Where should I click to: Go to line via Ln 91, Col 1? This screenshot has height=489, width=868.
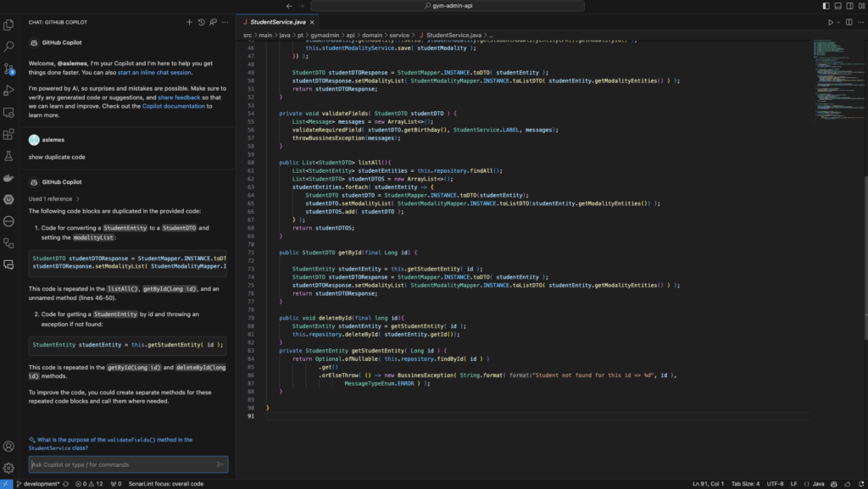[x=708, y=484]
